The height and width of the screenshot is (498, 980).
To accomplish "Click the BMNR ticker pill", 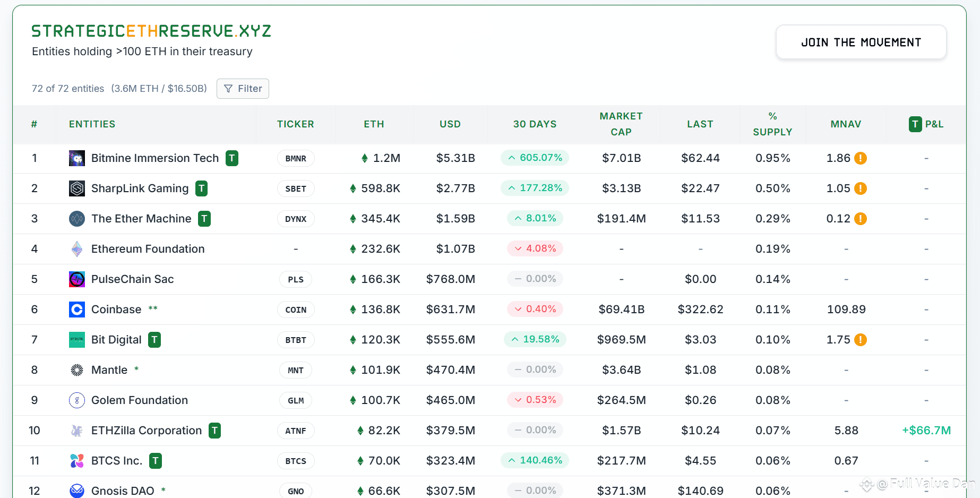I will click(296, 158).
